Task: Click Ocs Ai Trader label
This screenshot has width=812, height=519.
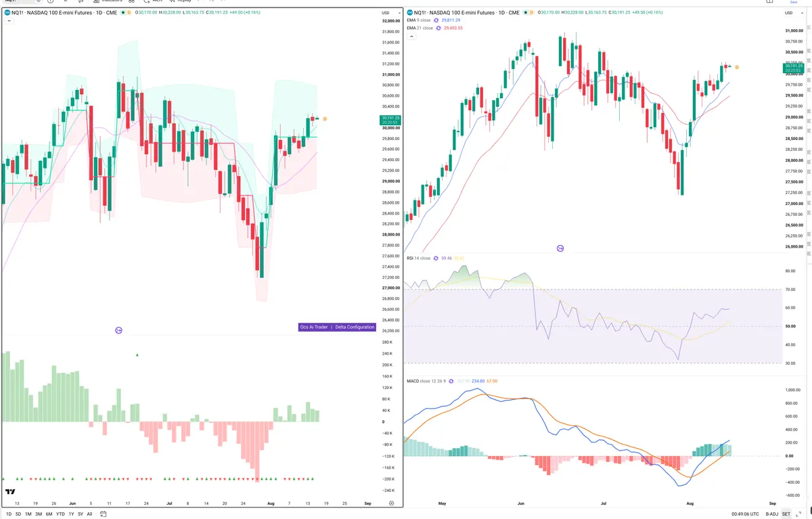Action: pyautogui.click(x=314, y=327)
